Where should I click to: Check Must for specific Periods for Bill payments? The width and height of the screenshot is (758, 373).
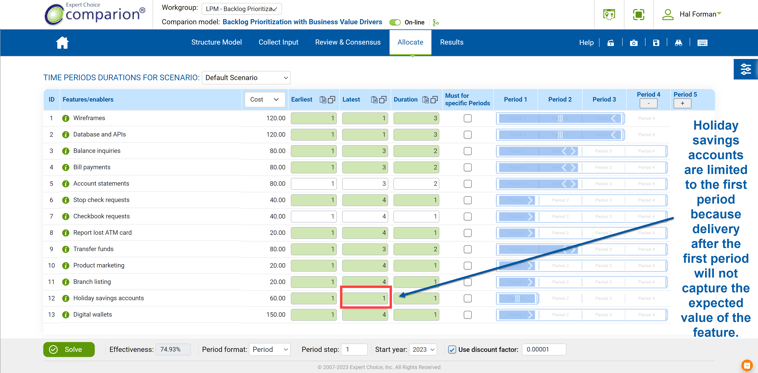click(x=467, y=167)
